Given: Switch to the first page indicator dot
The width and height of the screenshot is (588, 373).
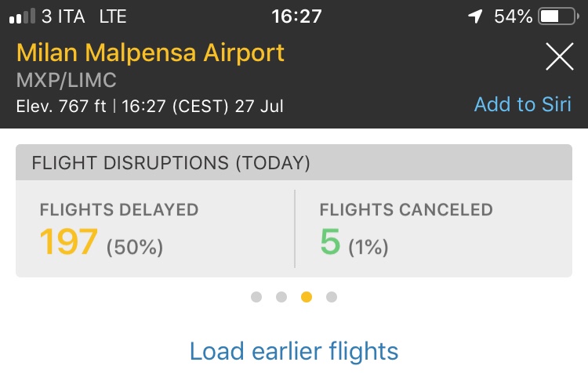Looking at the screenshot, I should pyautogui.click(x=256, y=297).
